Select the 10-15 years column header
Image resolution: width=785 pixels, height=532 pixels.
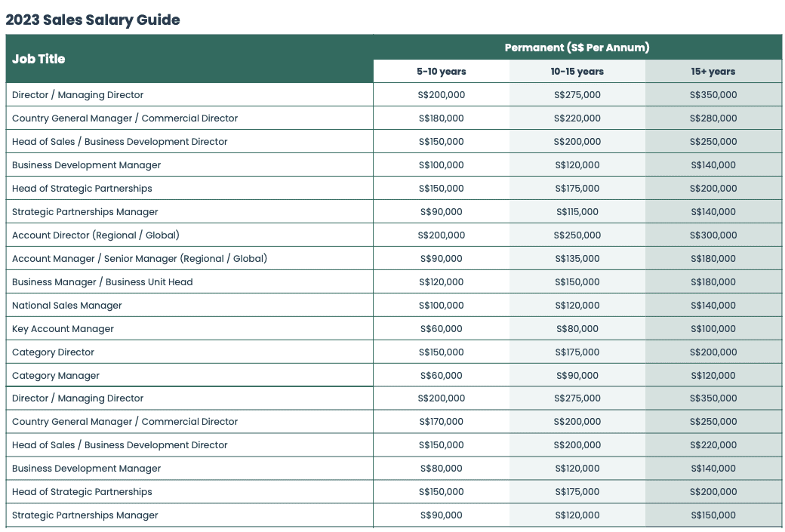pos(577,72)
